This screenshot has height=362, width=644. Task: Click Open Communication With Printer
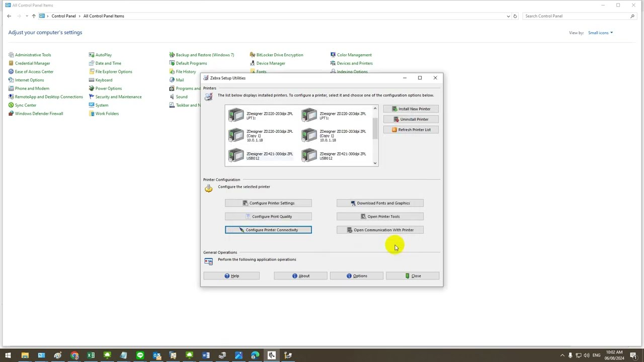(380, 230)
